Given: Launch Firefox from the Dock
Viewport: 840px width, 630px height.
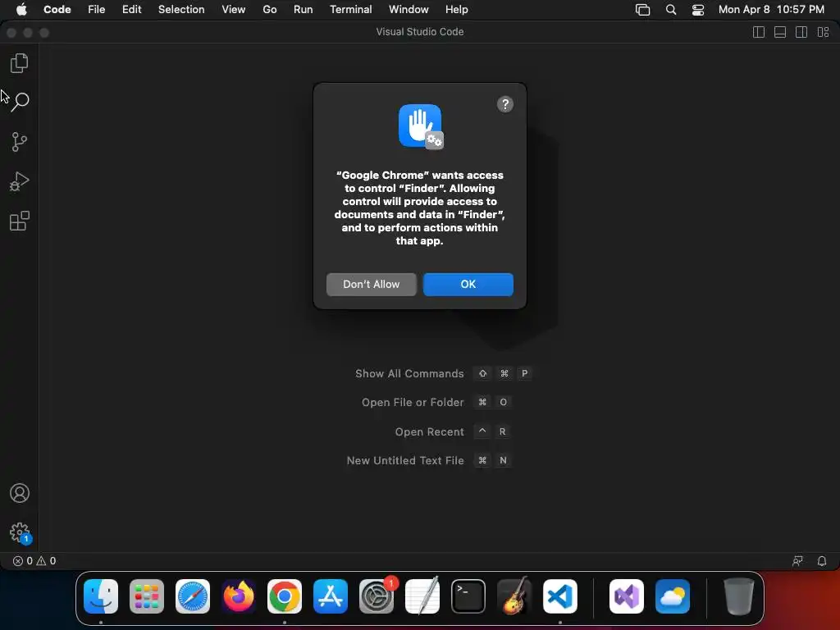Looking at the screenshot, I should point(239,596).
